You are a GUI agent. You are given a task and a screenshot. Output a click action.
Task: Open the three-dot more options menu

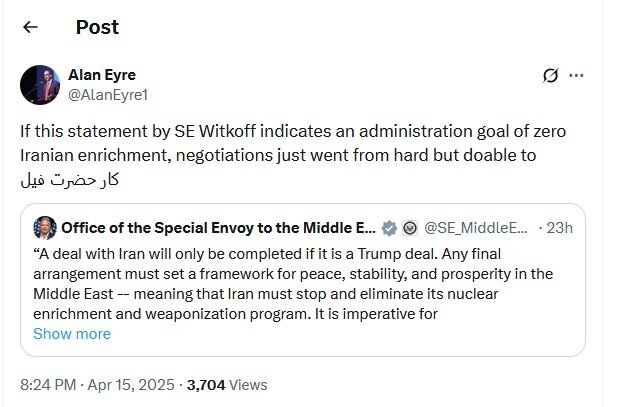[x=576, y=75]
